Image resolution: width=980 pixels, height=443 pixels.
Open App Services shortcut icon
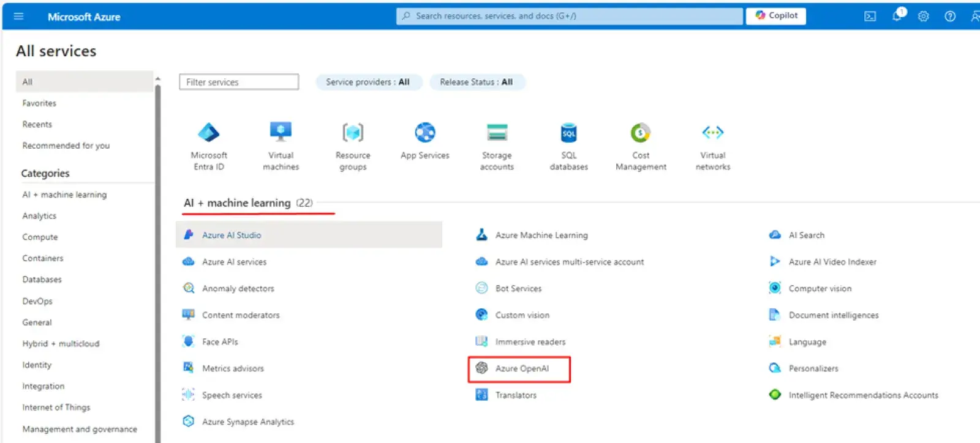pyautogui.click(x=425, y=132)
